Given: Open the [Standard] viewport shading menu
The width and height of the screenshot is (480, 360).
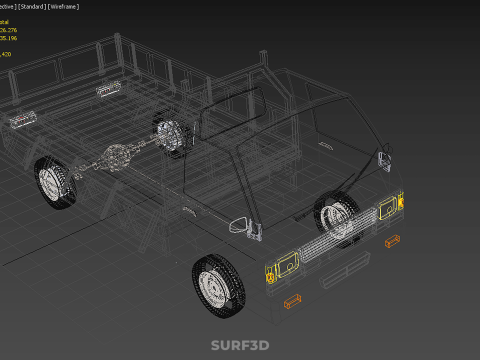Looking at the screenshot, I should click(32, 7).
